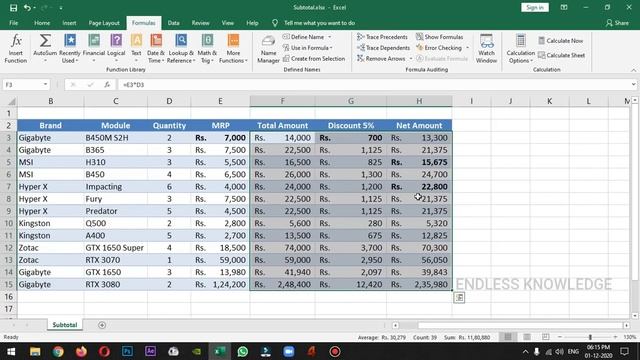Click the zoom in plus button
This screenshot has width=640, height=360.
(616, 337)
